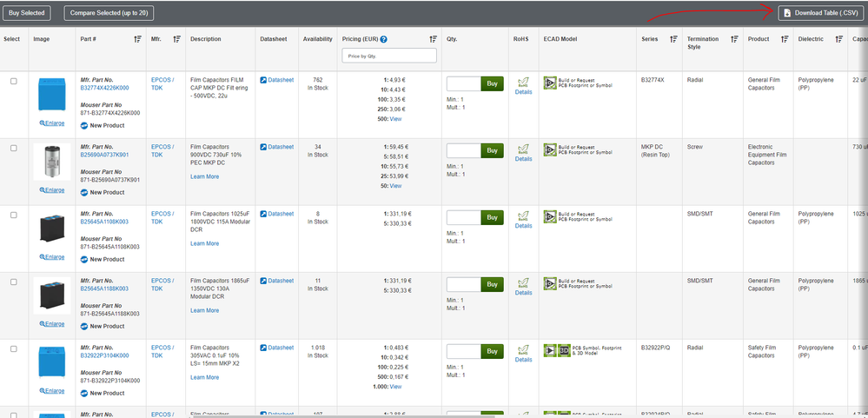Click RoHS leaf icon for B25690A0737K901
This screenshot has height=418, width=868.
(523, 149)
